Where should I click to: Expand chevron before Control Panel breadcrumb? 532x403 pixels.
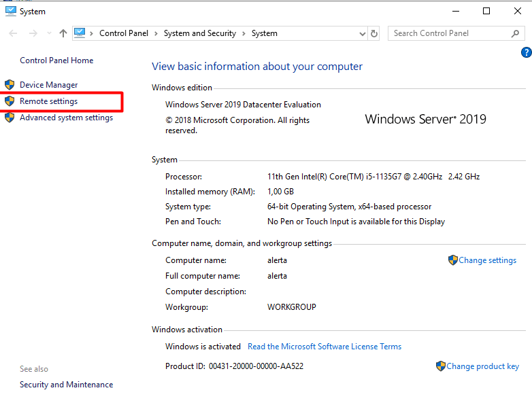(91, 33)
